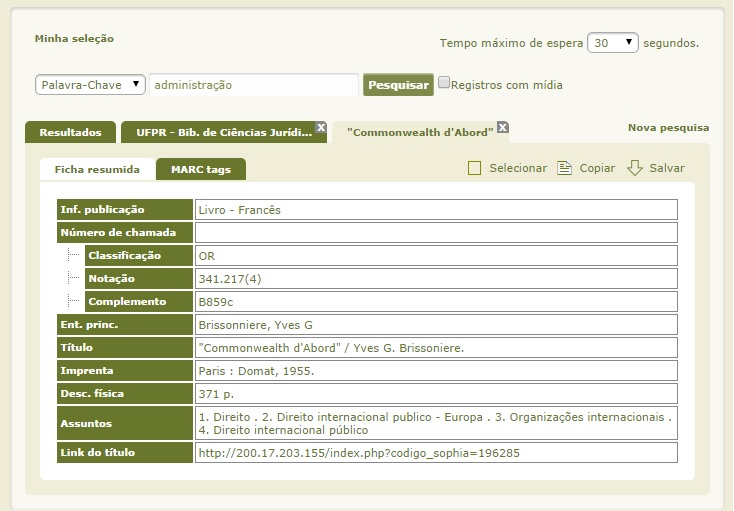Click the Inf. publicação value Livro - Francês
The image size is (734, 511).
[239, 210]
